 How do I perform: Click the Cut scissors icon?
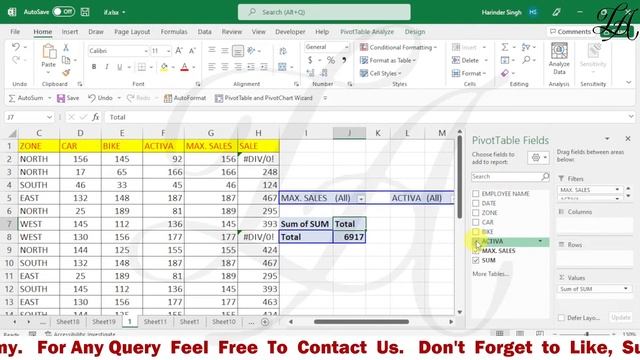coord(66,48)
